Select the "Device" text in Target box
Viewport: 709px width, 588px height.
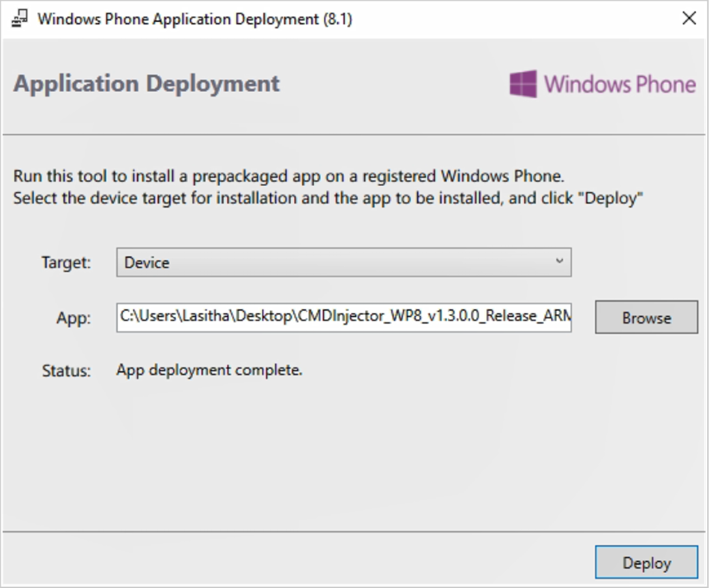[147, 263]
